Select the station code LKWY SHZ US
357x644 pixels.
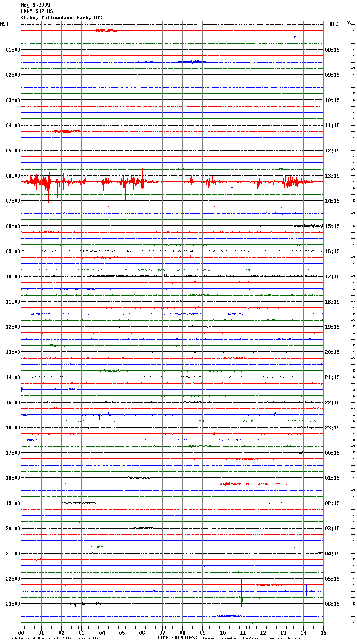click(37, 11)
